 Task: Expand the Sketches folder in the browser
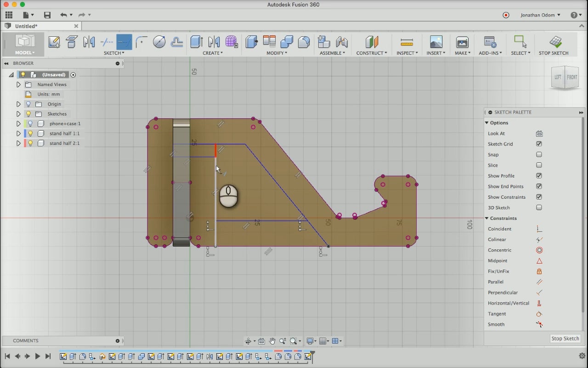[18, 114]
